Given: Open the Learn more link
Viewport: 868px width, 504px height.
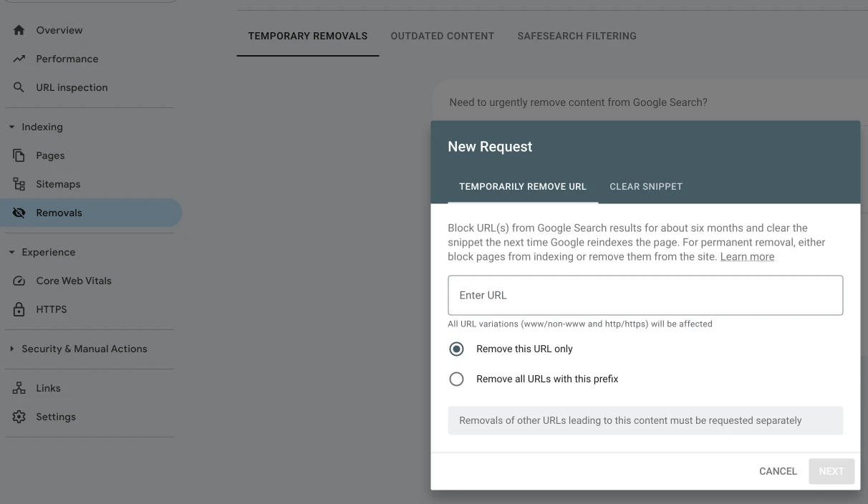Looking at the screenshot, I should click(x=747, y=256).
